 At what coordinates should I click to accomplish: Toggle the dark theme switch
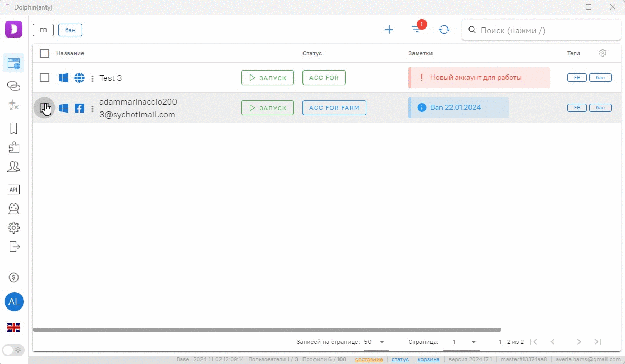point(14,350)
